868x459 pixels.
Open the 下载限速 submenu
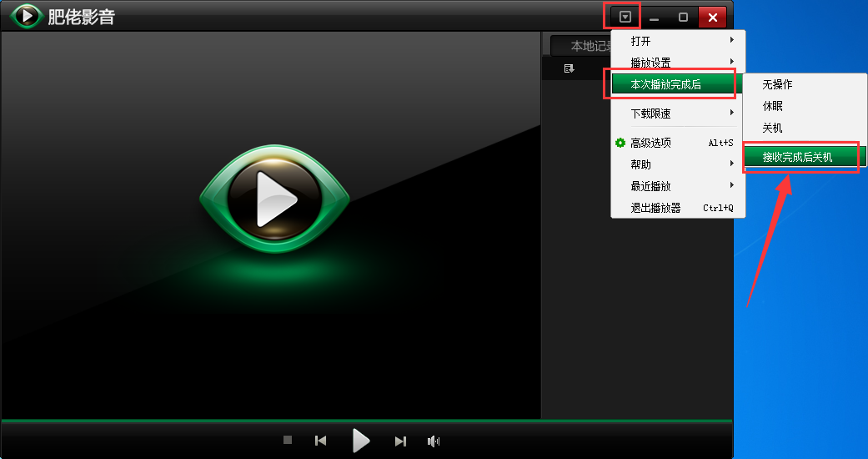(x=678, y=113)
